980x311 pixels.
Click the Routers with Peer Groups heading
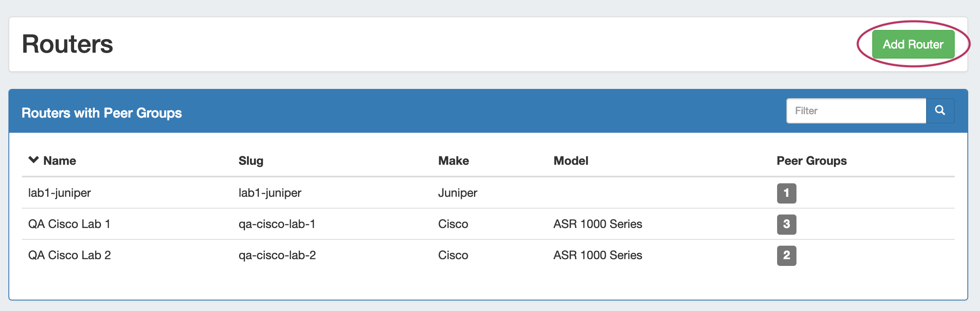101,113
